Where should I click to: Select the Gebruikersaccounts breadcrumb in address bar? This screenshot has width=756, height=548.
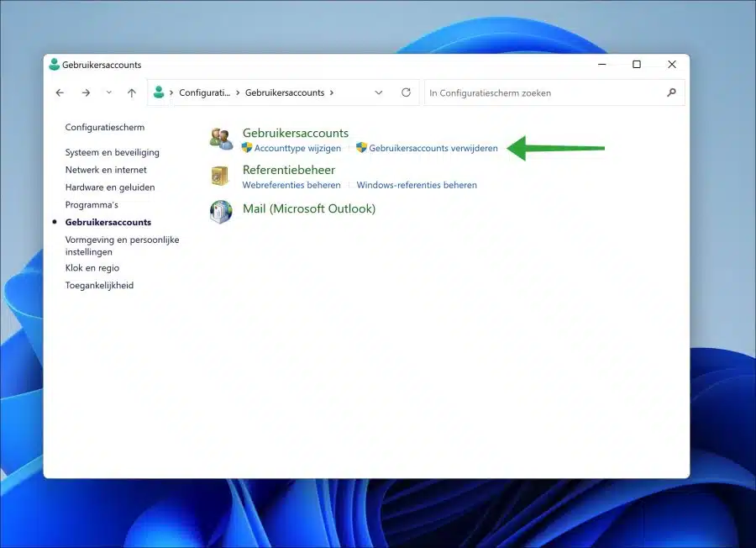[x=285, y=92]
